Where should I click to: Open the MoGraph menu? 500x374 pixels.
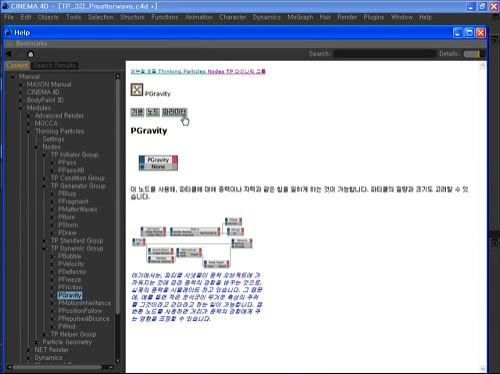click(x=300, y=17)
